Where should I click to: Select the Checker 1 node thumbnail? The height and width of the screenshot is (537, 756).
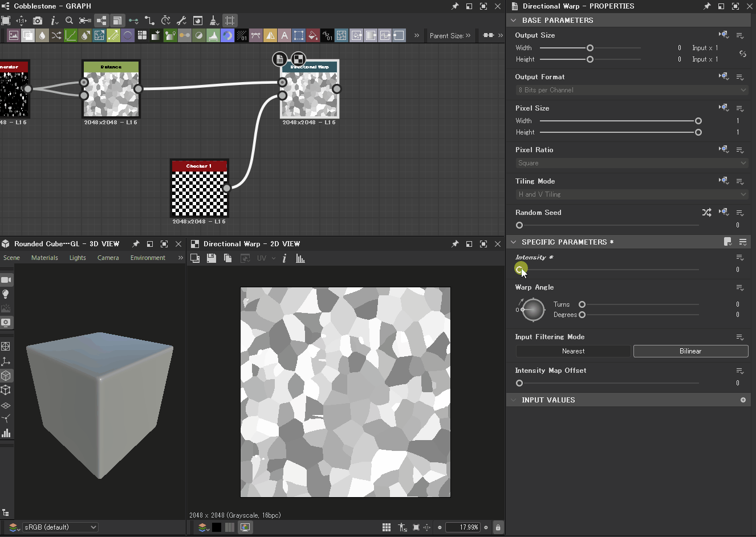point(200,193)
